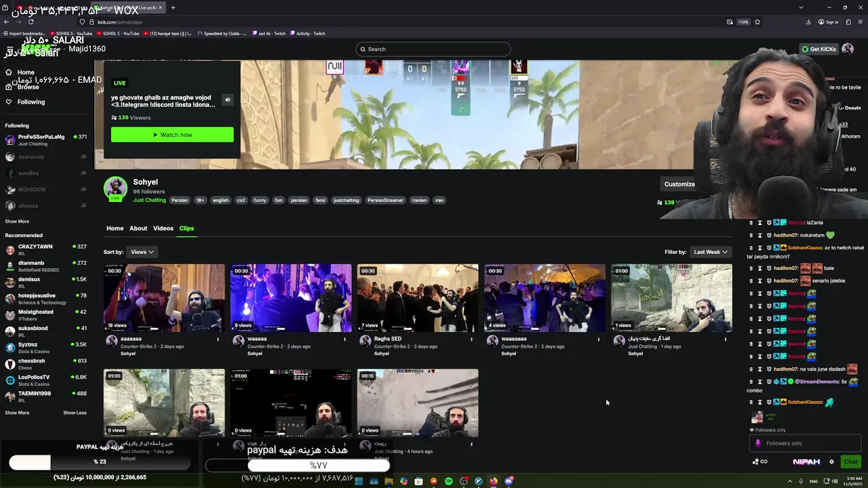Viewport: 868px width, 488px height.
Task: Click the Kick search field
Action: (x=433, y=49)
